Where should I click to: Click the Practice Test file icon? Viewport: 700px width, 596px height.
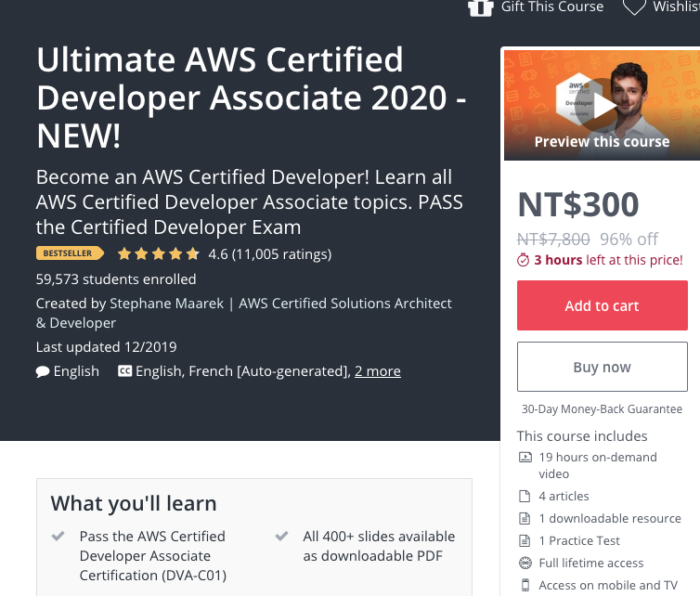coord(525,540)
